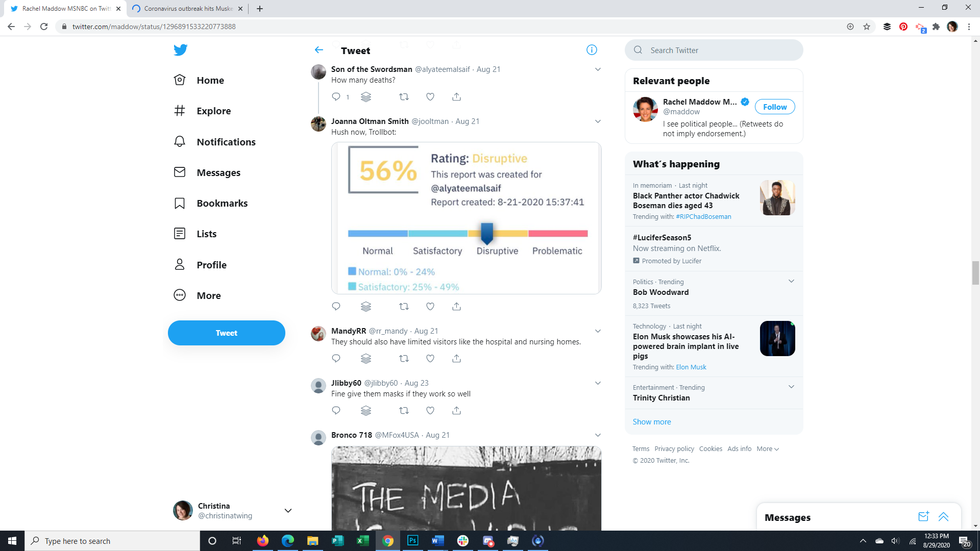Open the tweet info circle icon
The height and width of the screenshot is (551, 980).
(x=592, y=50)
